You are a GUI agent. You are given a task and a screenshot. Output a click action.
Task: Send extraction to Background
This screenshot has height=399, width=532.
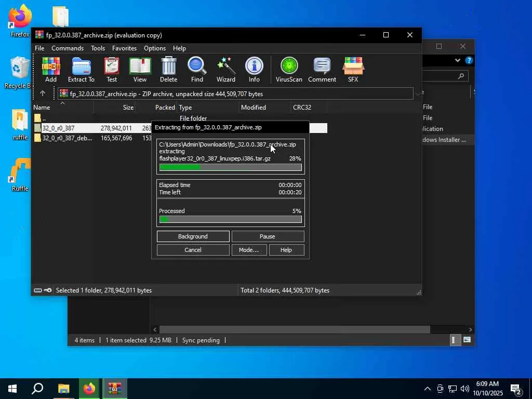(x=193, y=236)
